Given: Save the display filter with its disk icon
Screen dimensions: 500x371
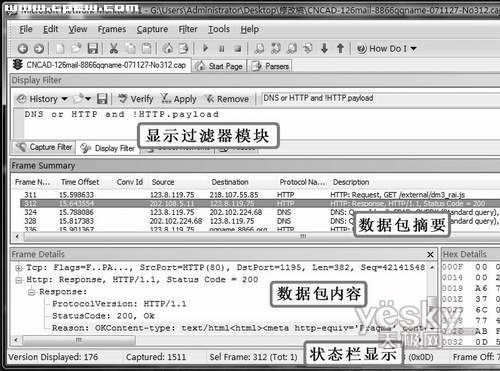Looking at the screenshot, I should point(102,99).
